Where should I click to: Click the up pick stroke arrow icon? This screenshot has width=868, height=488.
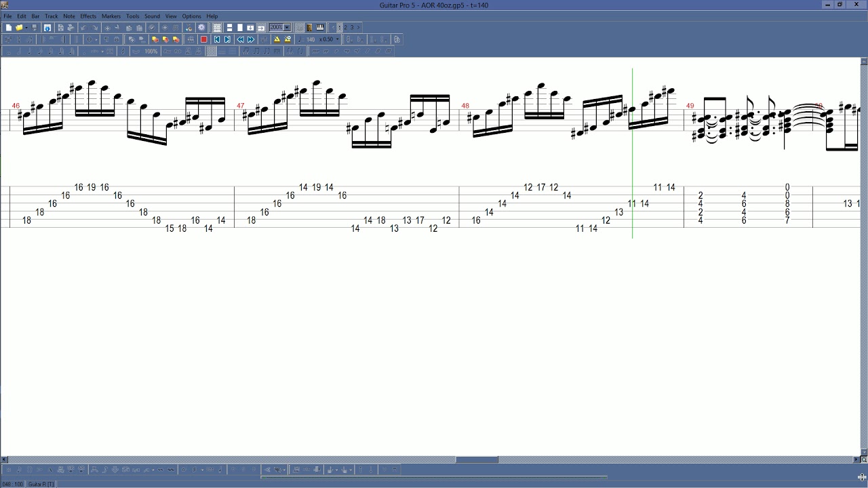[x=361, y=469]
